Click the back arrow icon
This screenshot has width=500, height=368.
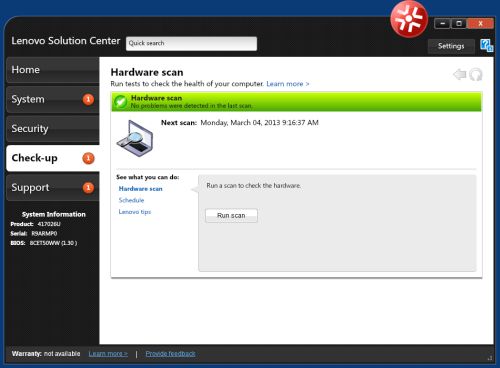click(x=460, y=74)
